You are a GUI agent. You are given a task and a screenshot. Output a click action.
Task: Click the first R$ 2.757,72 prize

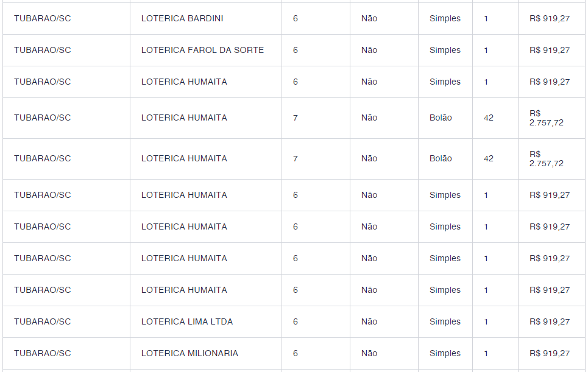click(x=546, y=118)
